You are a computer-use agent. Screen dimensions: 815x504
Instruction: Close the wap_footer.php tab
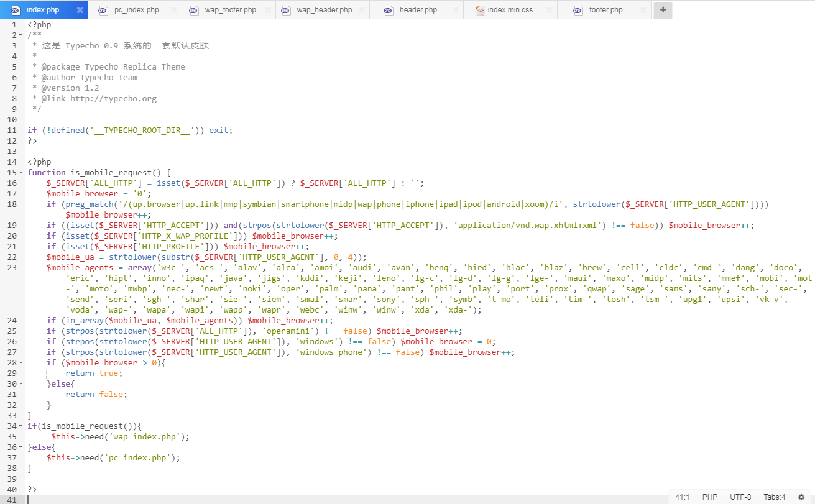(267, 10)
